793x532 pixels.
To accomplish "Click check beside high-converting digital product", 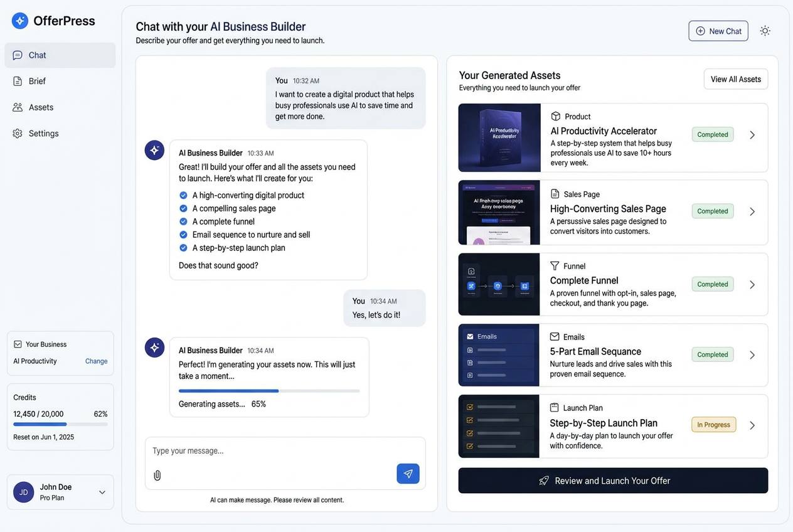I will (x=183, y=195).
